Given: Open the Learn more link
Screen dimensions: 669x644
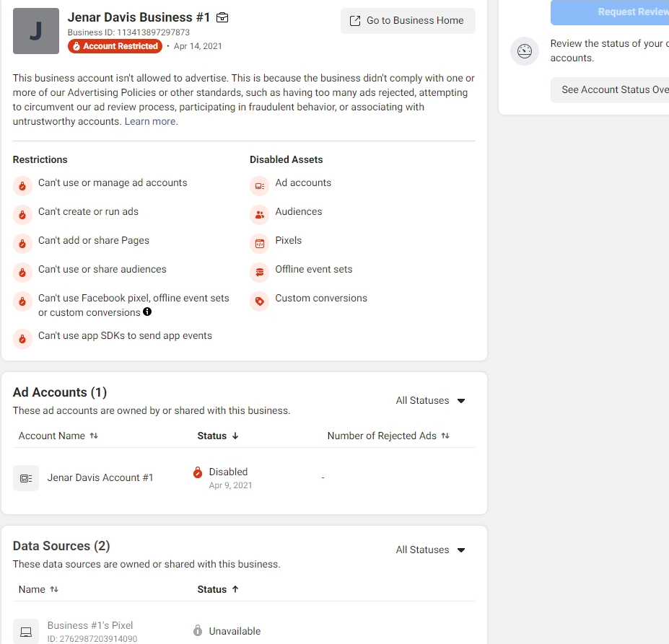Looking at the screenshot, I should (x=151, y=122).
